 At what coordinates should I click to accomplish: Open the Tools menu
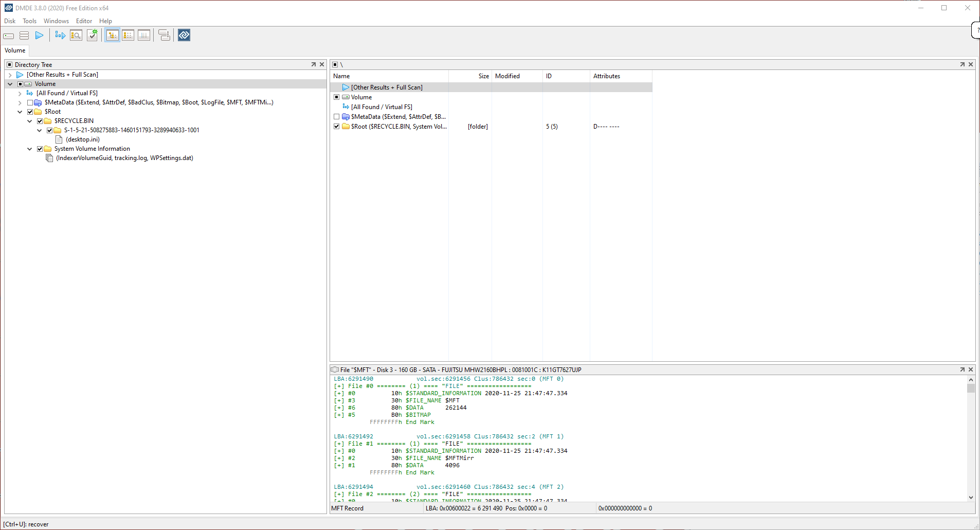click(29, 21)
